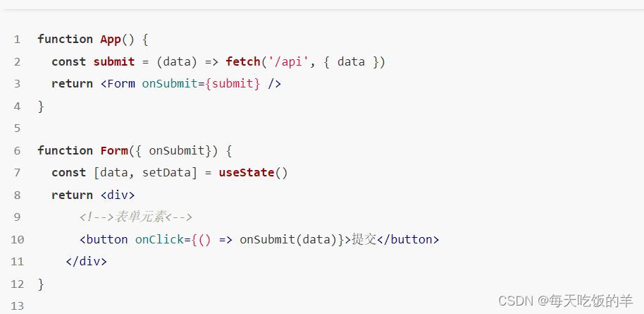Click the 提交 button text

[x=364, y=239]
